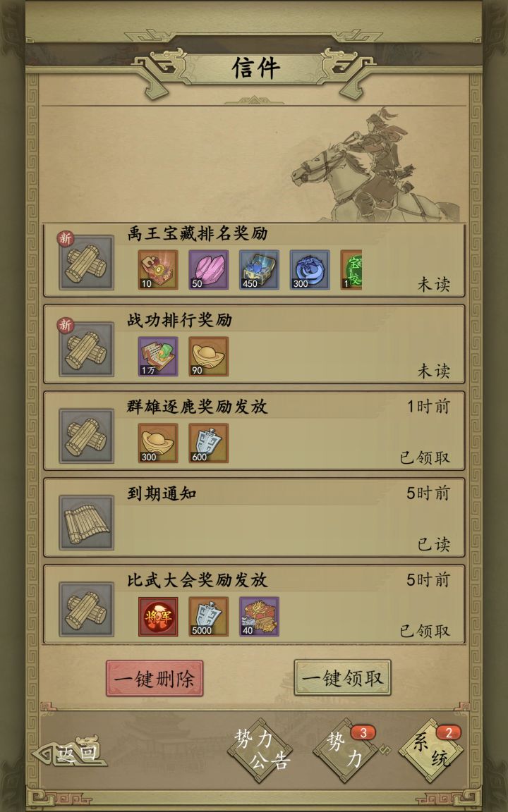Viewport: 508px width, 812px height.
Task: Click the 1万 book reward icon
Action: [x=158, y=356]
